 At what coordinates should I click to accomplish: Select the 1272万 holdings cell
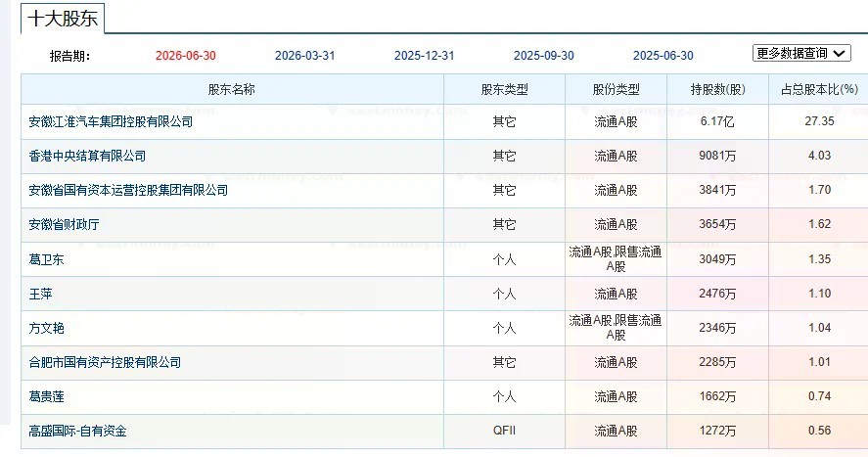[x=717, y=431]
